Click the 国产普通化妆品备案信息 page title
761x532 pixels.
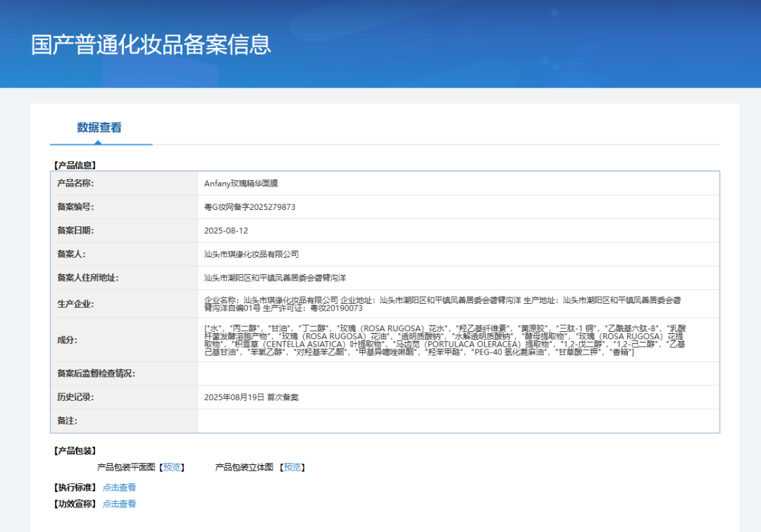pyautogui.click(x=151, y=44)
